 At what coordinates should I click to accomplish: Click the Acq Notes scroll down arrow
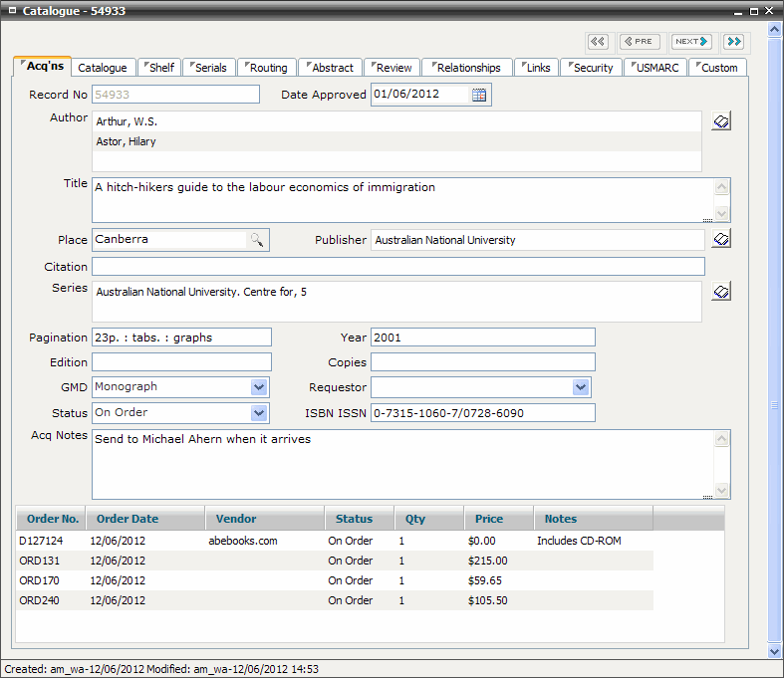(x=722, y=491)
